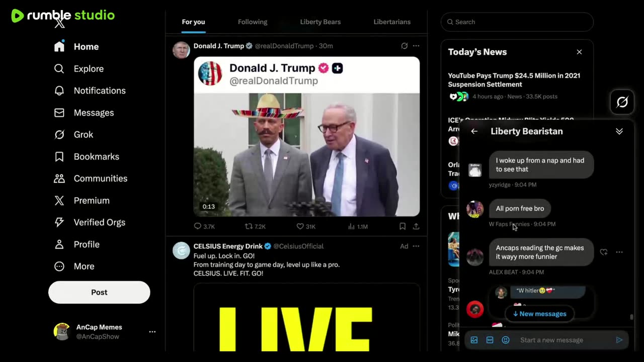Click the Profile person icon
Image resolution: width=644 pixels, height=362 pixels.
(59, 244)
